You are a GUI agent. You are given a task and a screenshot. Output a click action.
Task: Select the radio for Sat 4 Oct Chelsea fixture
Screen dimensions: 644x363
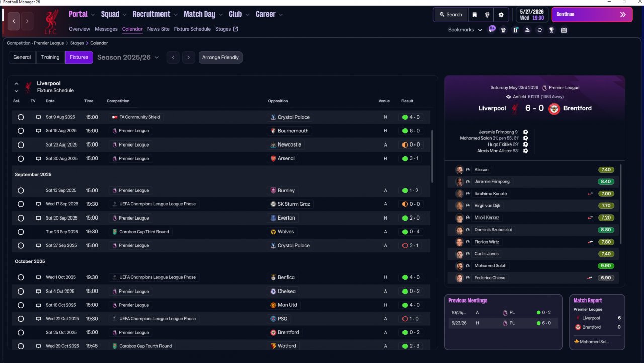(21, 292)
